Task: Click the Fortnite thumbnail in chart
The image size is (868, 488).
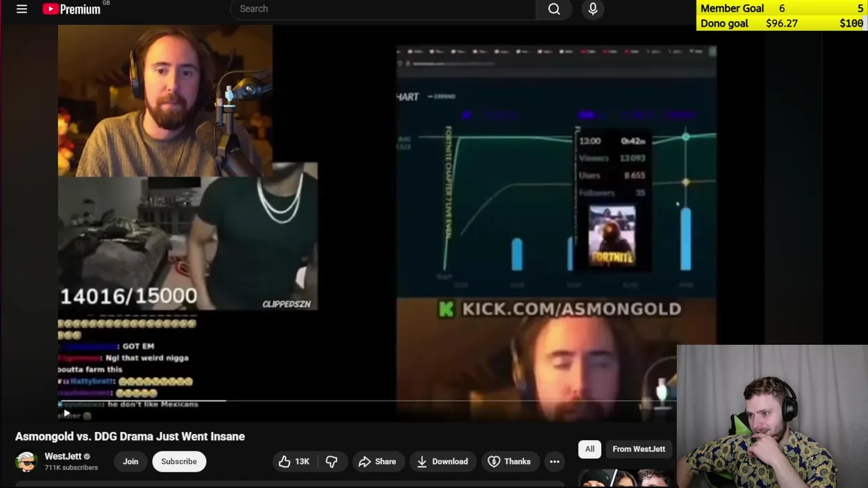Action: tap(612, 237)
